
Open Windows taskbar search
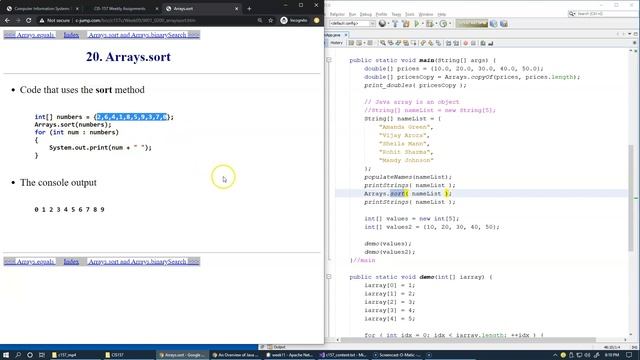click(18, 355)
